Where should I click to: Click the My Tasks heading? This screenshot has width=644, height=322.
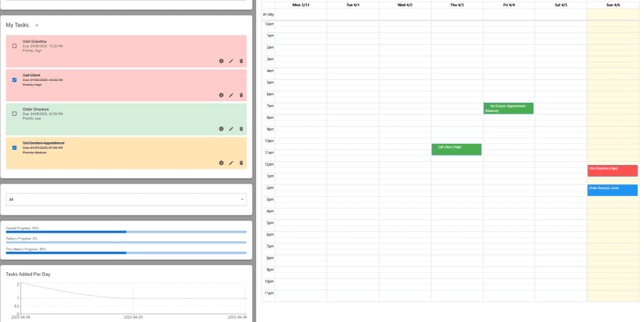[x=17, y=25]
